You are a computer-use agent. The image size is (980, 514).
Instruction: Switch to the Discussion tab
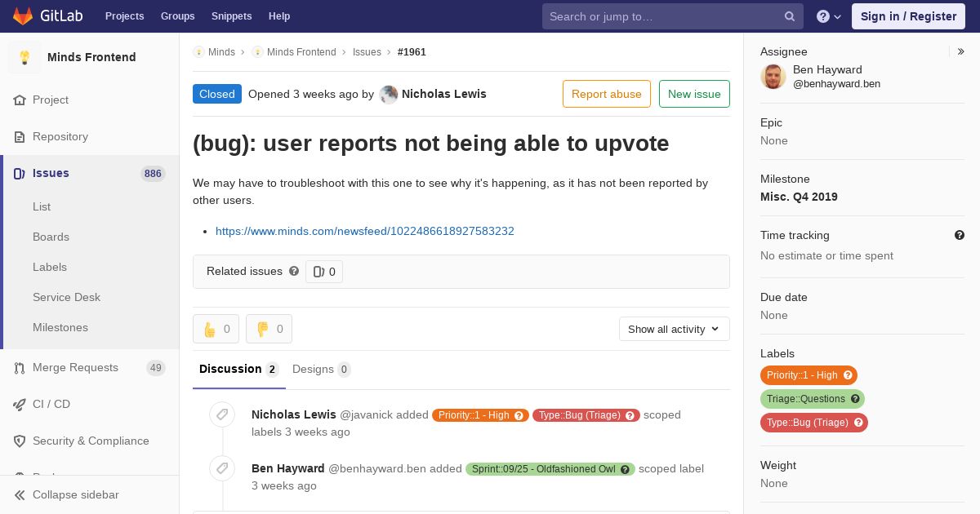tap(239, 369)
